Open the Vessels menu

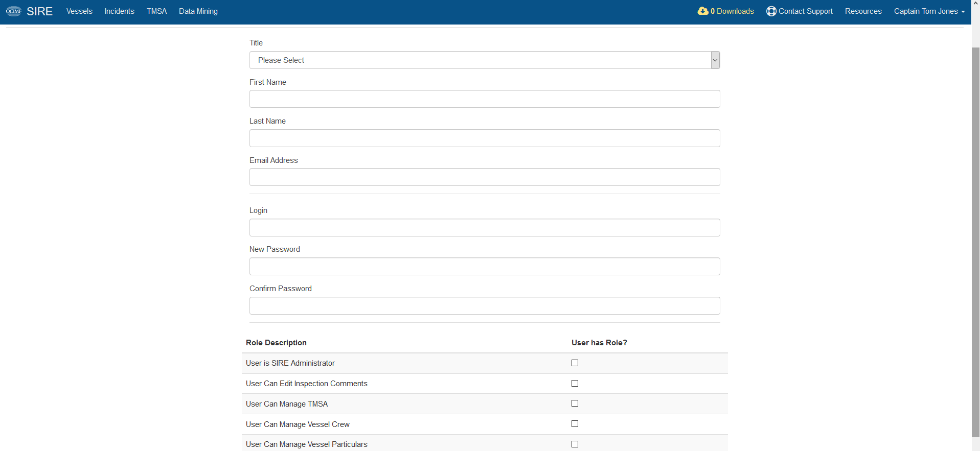tap(79, 11)
